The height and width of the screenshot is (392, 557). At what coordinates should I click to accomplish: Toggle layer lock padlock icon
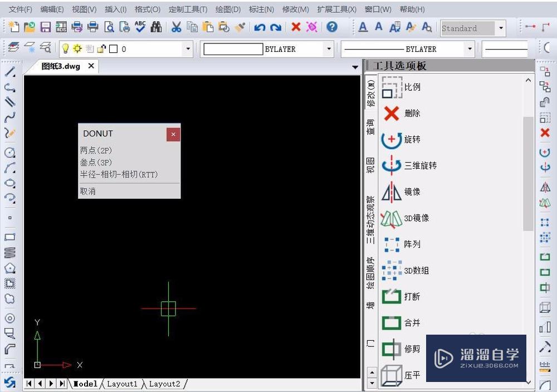click(x=101, y=48)
